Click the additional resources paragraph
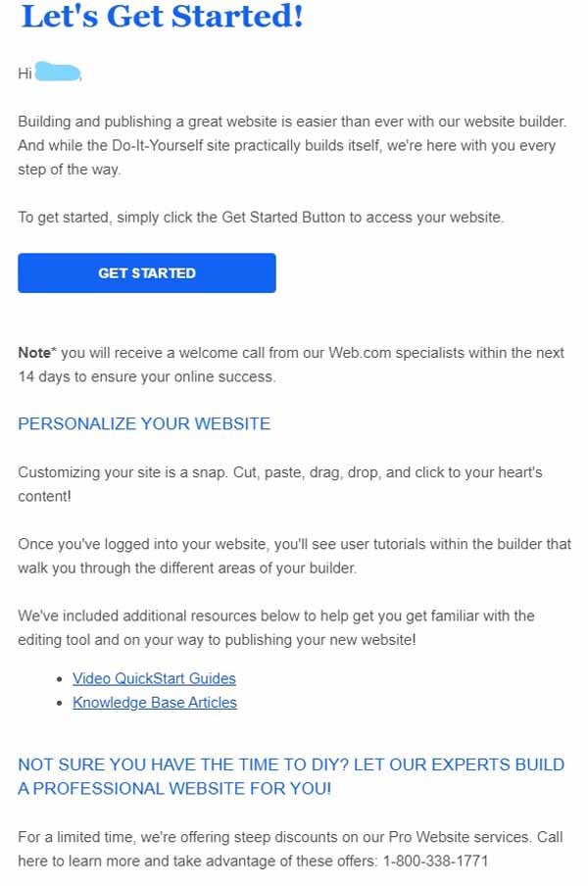The height and width of the screenshot is (886, 588). coord(275,627)
